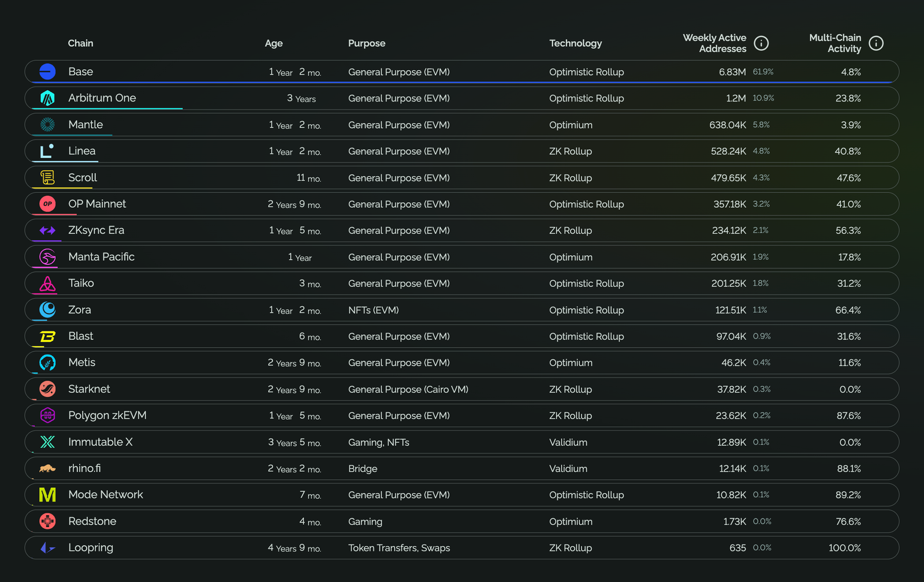Open the Mantle chain name
The width and height of the screenshot is (924, 582).
click(x=85, y=125)
